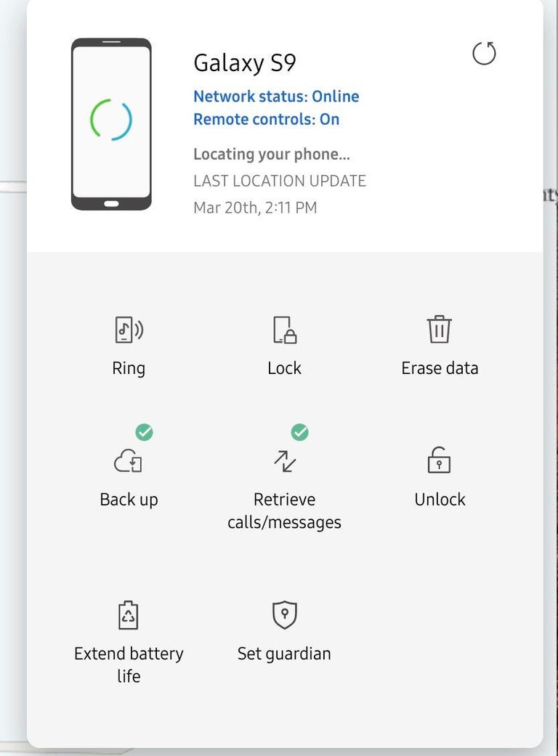The image size is (558, 756).
Task: Refresh location using the circular arrow icon
Action: (x=484, y=53)
